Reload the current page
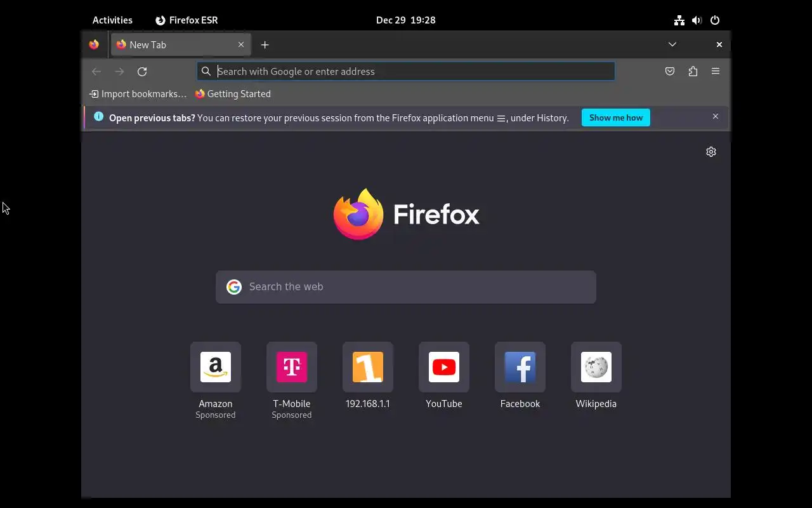812x508 pixels. (x=142, y=71)
